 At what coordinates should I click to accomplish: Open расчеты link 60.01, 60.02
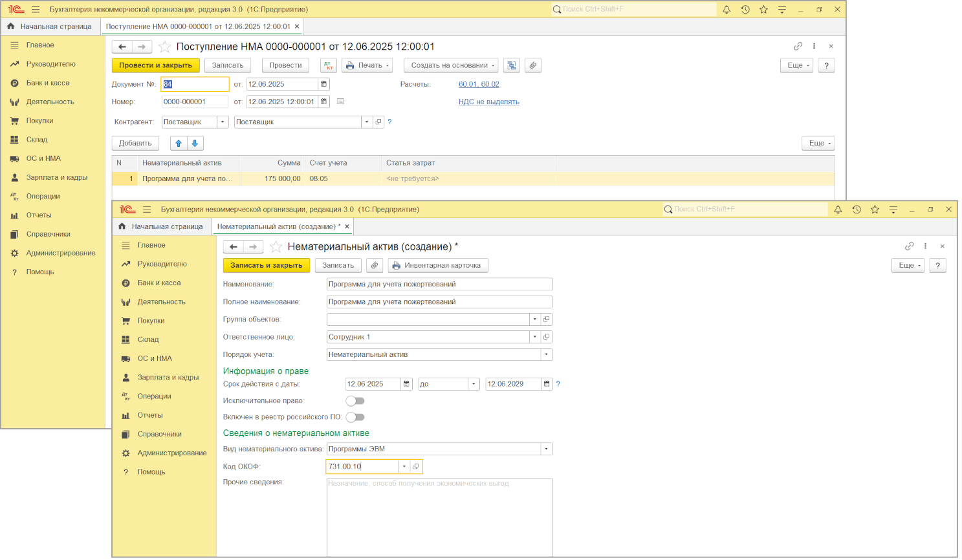click(479, 84)
